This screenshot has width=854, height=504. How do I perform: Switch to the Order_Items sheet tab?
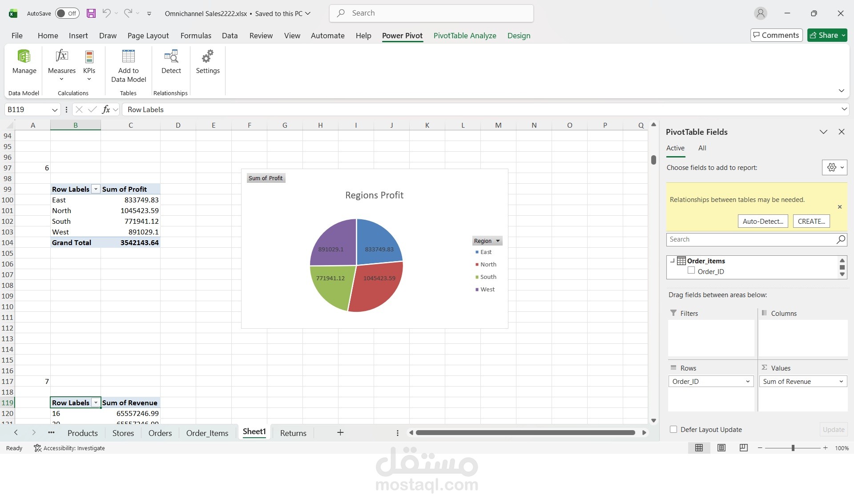coord(207,433)
